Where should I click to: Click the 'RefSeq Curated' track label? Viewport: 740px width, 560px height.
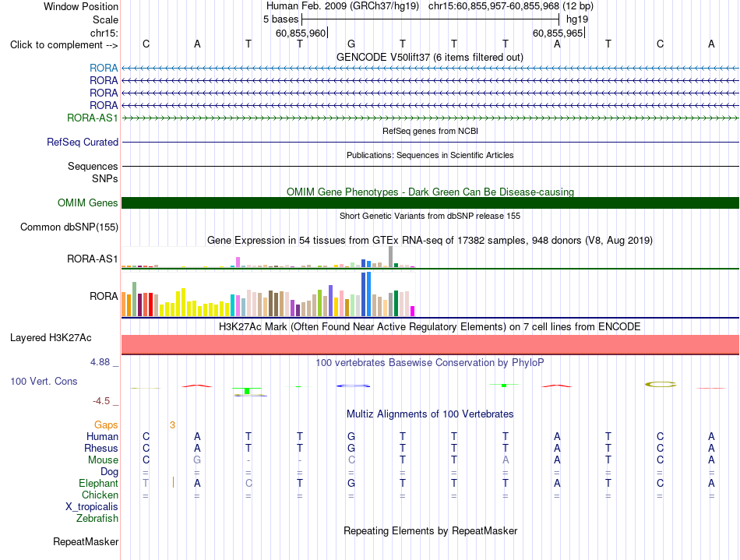coord(83,142)
